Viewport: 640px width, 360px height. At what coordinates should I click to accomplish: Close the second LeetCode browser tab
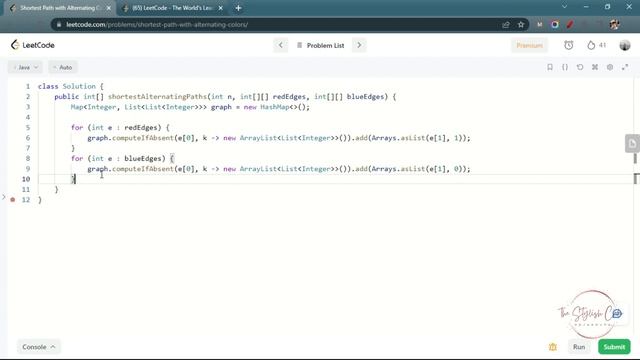(220, 8)
